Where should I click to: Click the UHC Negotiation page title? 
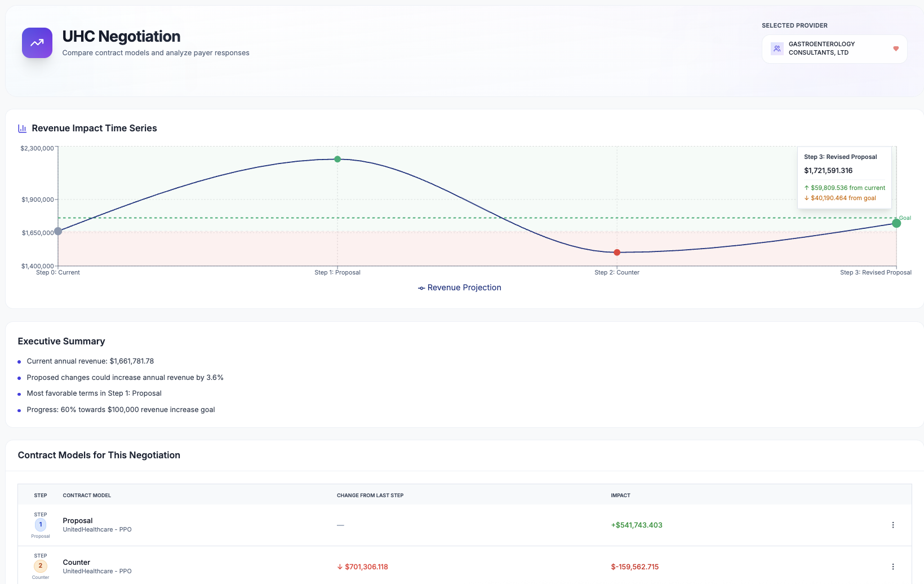point(121,37)
